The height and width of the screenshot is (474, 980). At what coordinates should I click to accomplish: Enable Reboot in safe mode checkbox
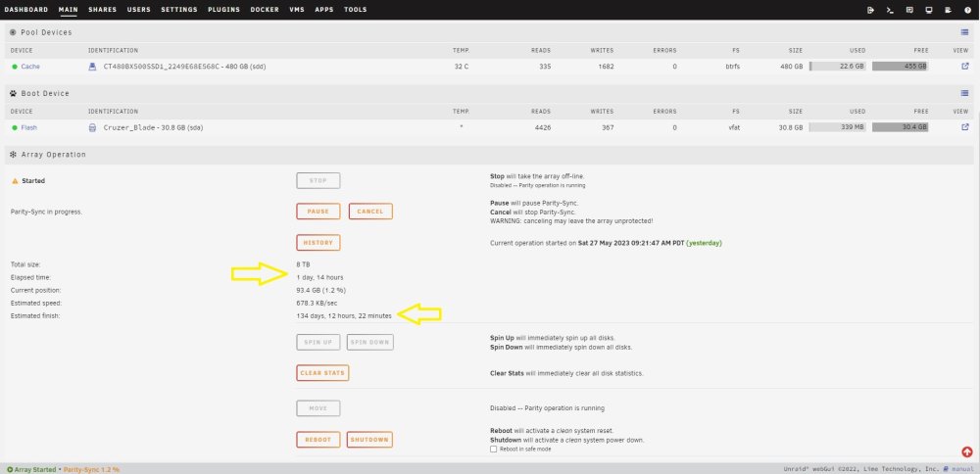(x=493, y=449)
